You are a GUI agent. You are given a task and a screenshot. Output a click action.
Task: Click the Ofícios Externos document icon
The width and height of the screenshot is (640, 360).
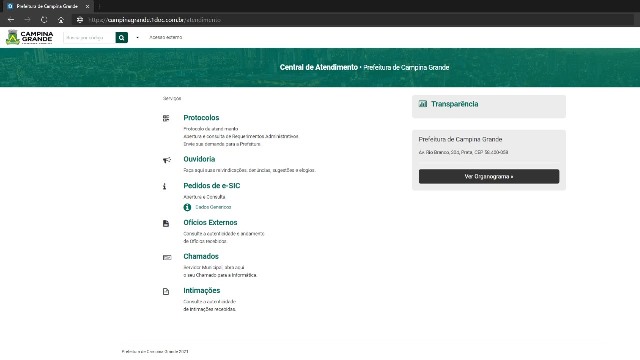coord(166,224)
